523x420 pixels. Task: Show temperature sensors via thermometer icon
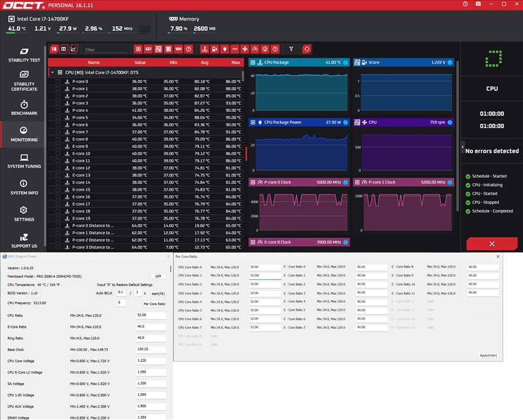(x=205, y=49)
